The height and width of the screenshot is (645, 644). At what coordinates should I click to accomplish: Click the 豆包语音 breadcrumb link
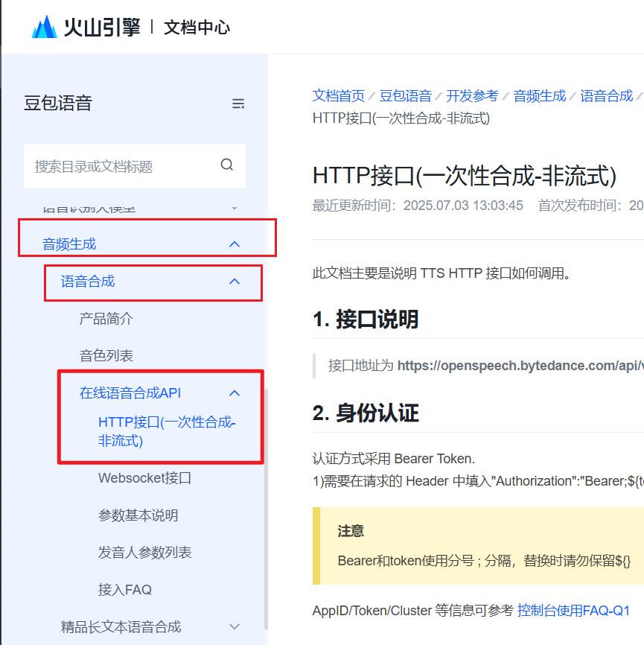pos(405,95)
